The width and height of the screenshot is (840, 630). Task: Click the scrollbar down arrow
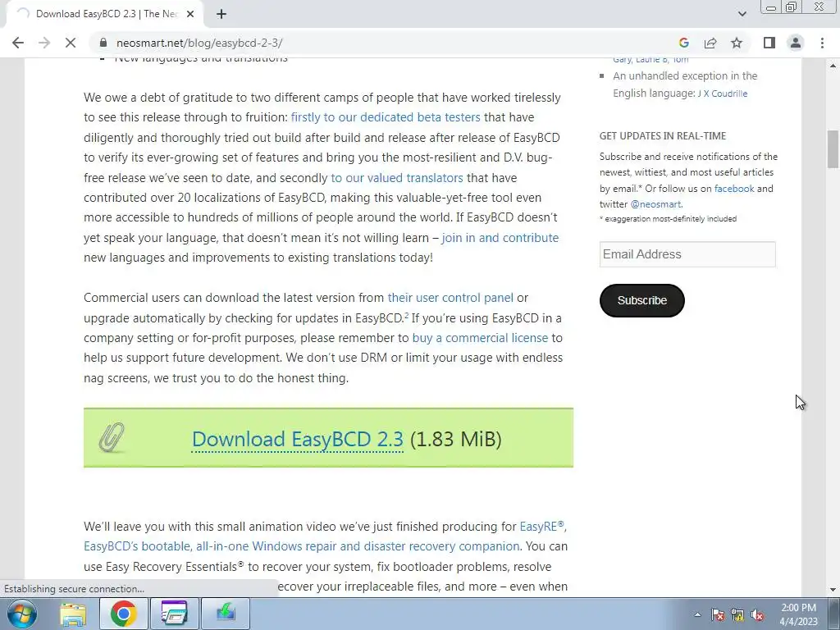(x=833, y=590)
